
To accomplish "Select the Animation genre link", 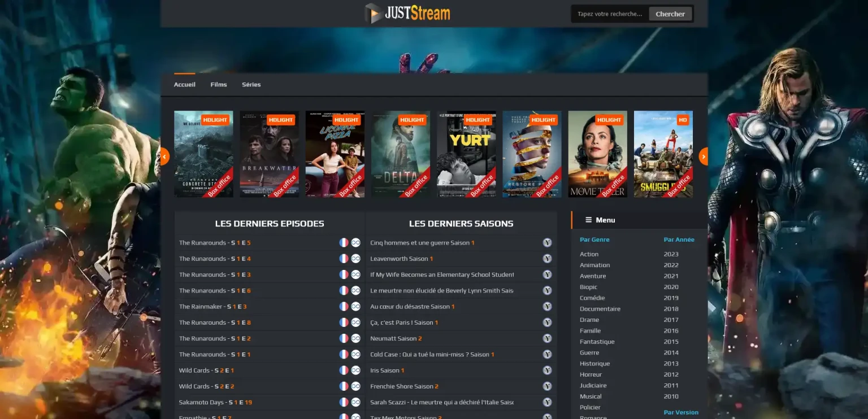I will 594,265.
